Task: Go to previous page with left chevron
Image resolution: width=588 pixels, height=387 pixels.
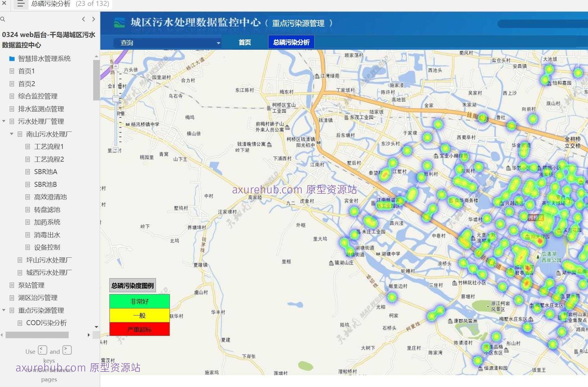Action: pyautogui.click(x=84, y=19)
